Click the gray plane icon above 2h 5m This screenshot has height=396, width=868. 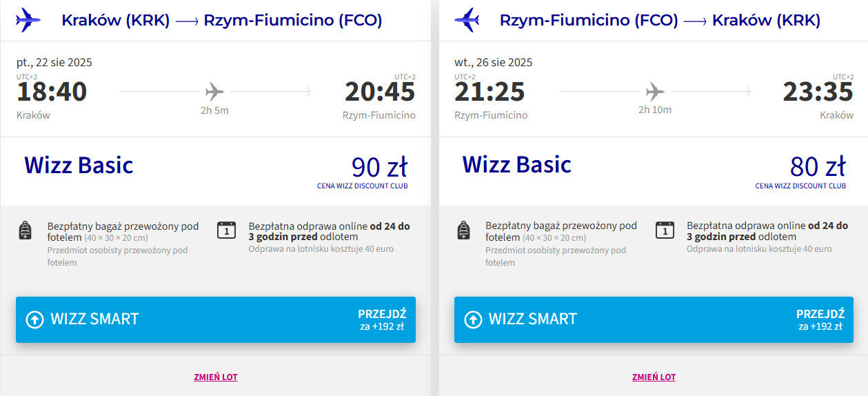214,91
